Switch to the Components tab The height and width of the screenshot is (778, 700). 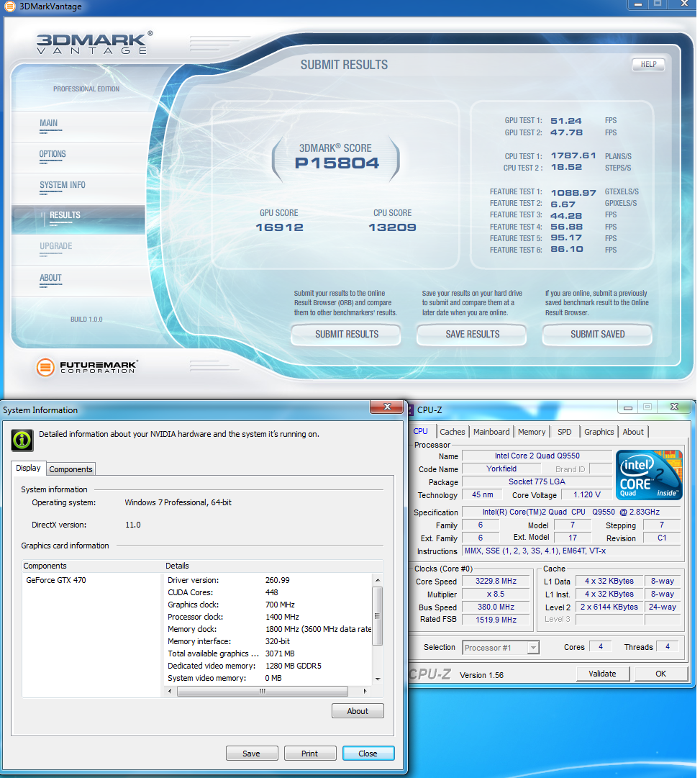click(71, 469)
